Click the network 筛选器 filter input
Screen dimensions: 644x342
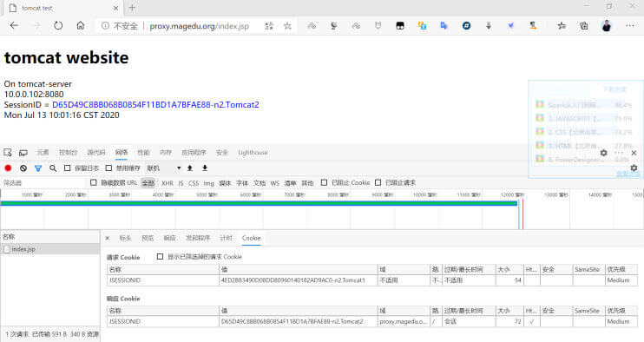click(43, 182)
